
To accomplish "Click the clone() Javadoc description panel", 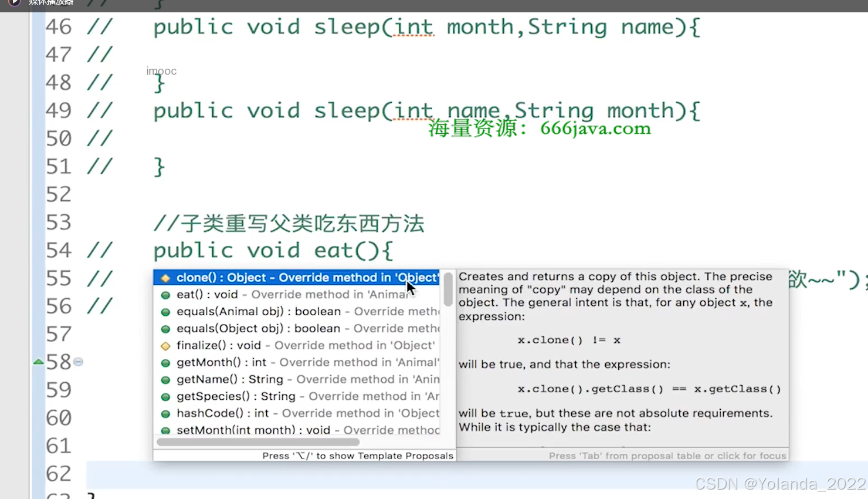I will tap(623, 358).
